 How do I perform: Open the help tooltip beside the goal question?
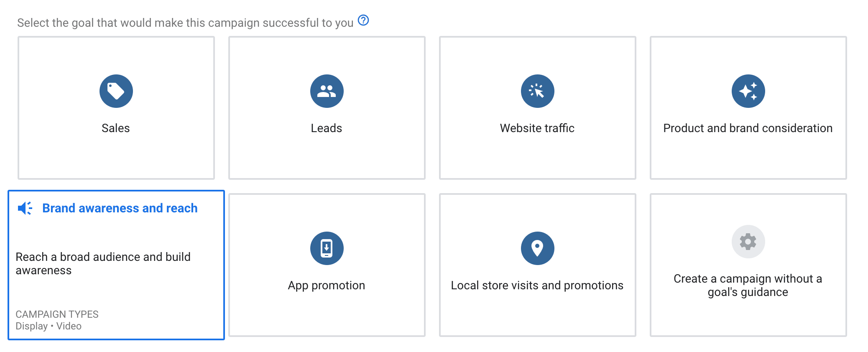point(363,20)
